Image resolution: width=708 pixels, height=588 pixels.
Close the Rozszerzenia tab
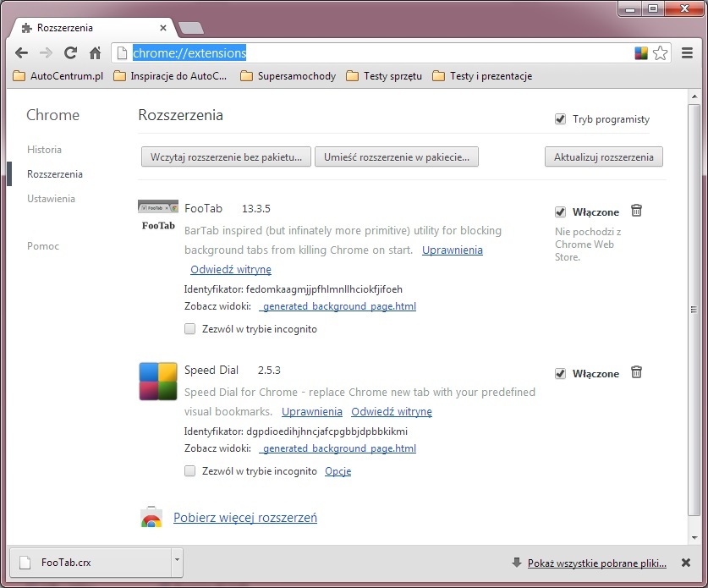[x=163, y=28]
